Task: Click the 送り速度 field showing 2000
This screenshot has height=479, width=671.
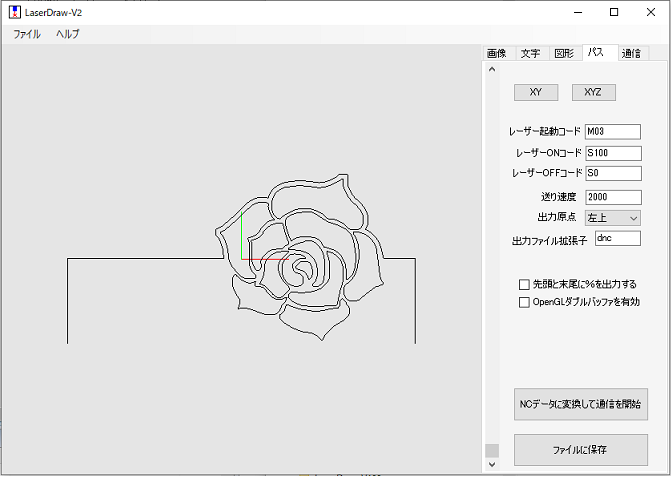Action: 613,197
